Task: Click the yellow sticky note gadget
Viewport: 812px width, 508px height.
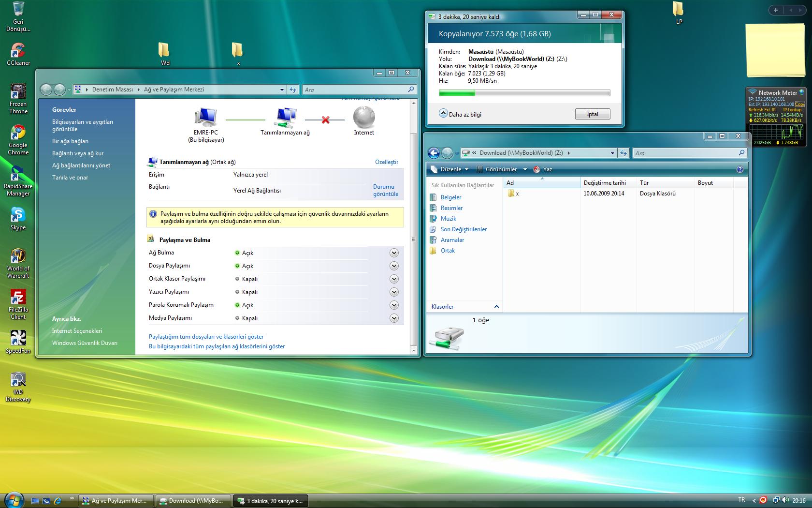Action: coord(775,50)
